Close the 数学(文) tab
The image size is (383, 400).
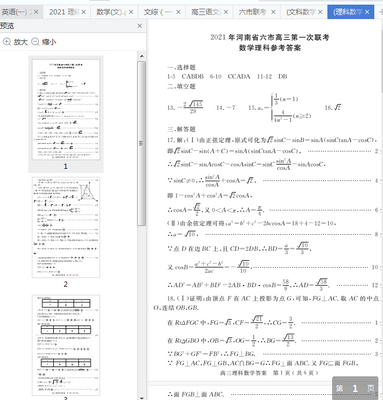click(131, 12)
